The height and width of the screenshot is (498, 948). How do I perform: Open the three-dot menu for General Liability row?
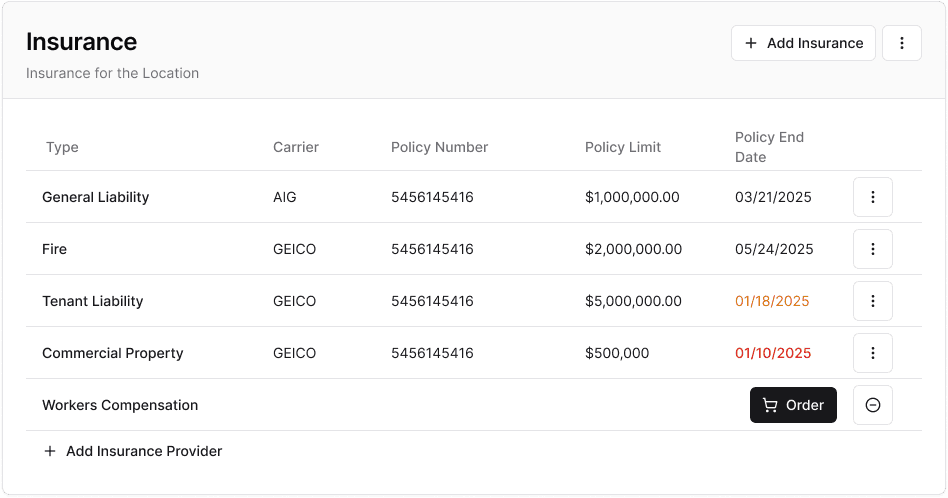tap(872, 197)
